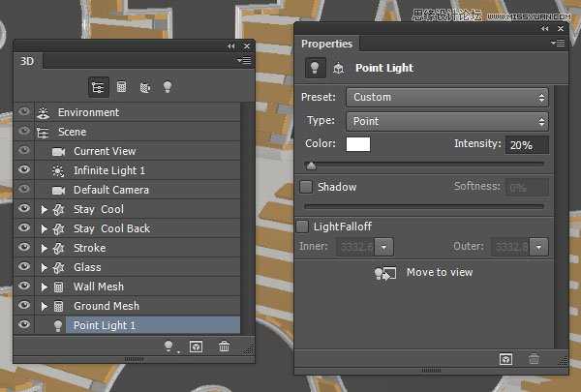This screenshot has height=392, width=581.
Task: Select the Properties tab
Action: (327, 44)
